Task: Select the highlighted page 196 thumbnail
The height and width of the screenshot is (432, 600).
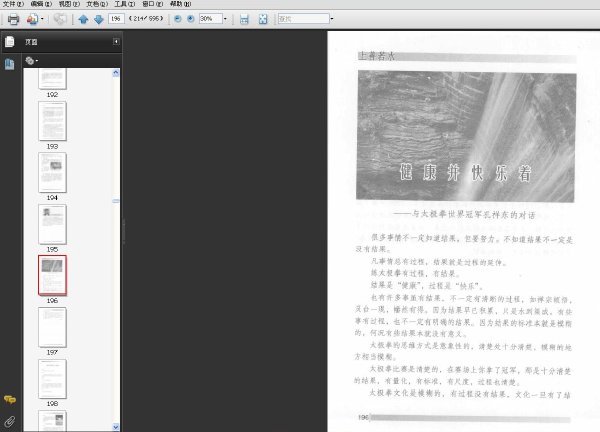Action: pos(52,276)
